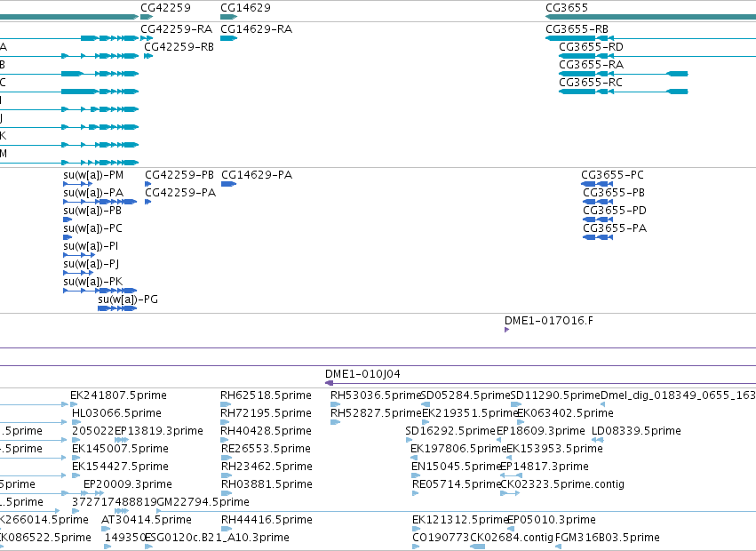Click the DME1-017016.F feature label
756x551 pixels.
[549, 321]
